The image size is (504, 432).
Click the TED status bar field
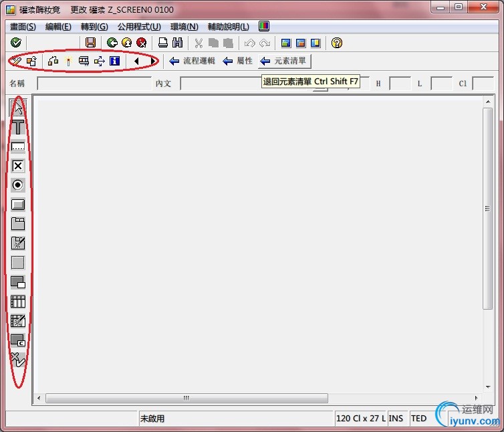click(x=420, y=418)
